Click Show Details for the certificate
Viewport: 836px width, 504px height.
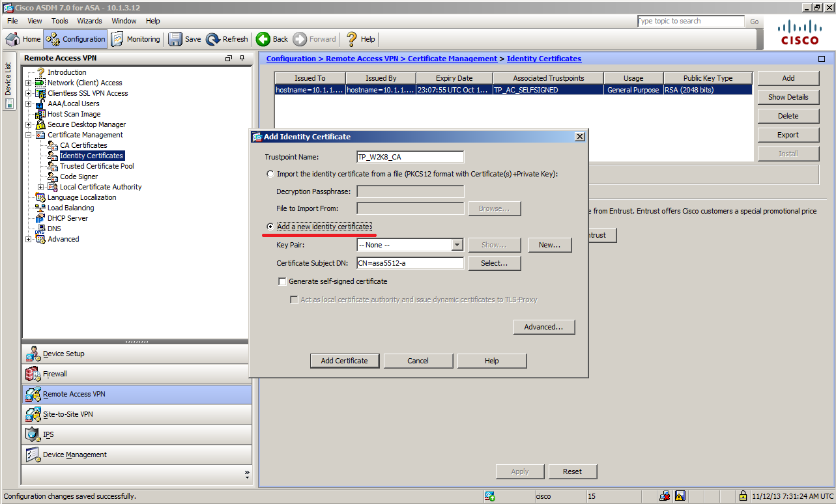click(x=788, y=97)
